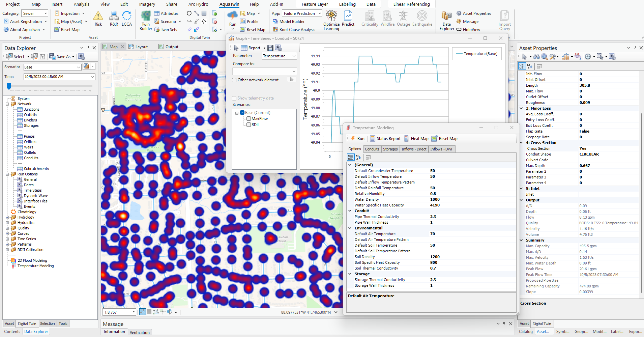This screenshot has width=644, height=337.
Task: Click the time slider handle
Action: (x=9, y=87)
